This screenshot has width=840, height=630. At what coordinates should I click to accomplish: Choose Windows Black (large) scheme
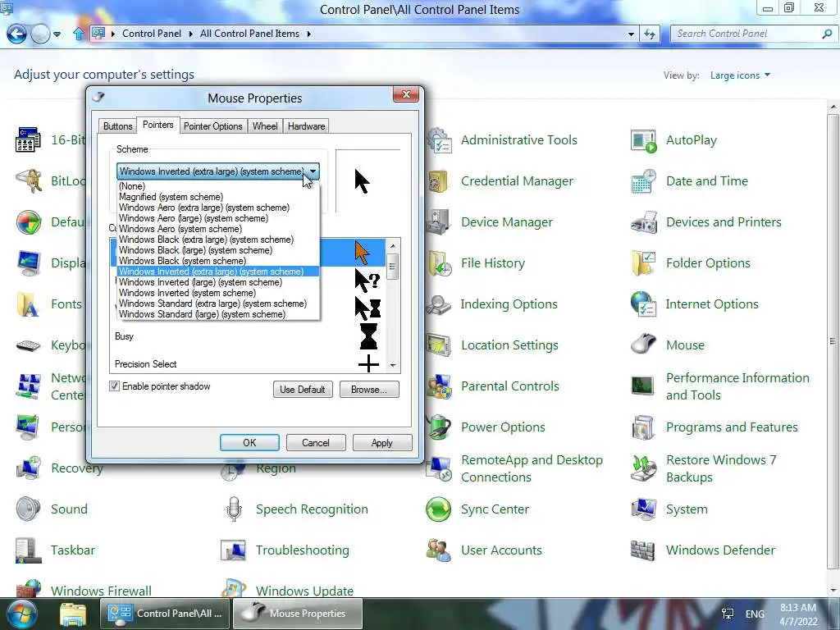[x=218, y=250]
